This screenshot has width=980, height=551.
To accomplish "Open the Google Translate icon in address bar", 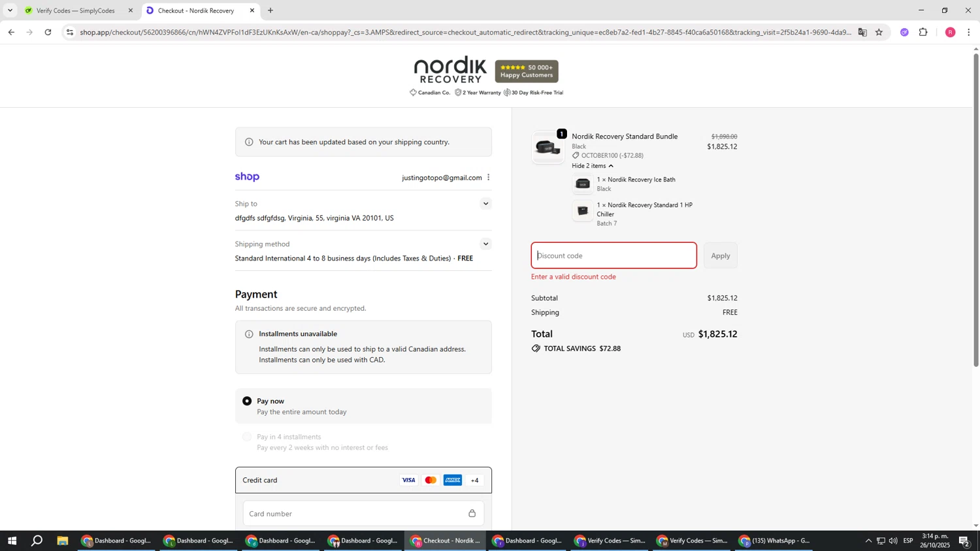I will pyautogui.click(x=862, y=32).
